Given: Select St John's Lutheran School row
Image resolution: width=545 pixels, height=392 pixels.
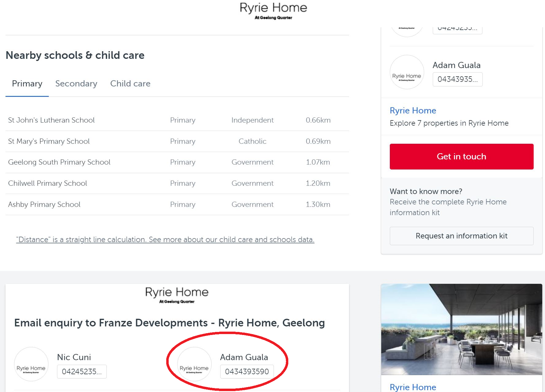Looking at the screenshot, I should pos(51,120).
